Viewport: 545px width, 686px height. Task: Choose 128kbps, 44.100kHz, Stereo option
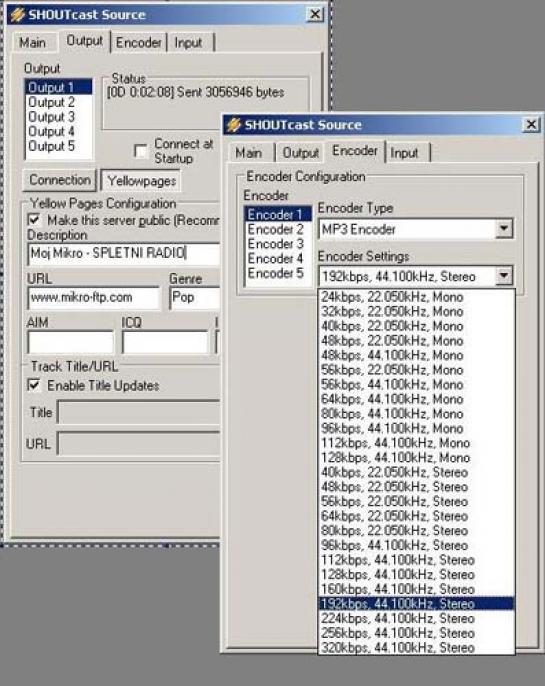coord(416,574)
